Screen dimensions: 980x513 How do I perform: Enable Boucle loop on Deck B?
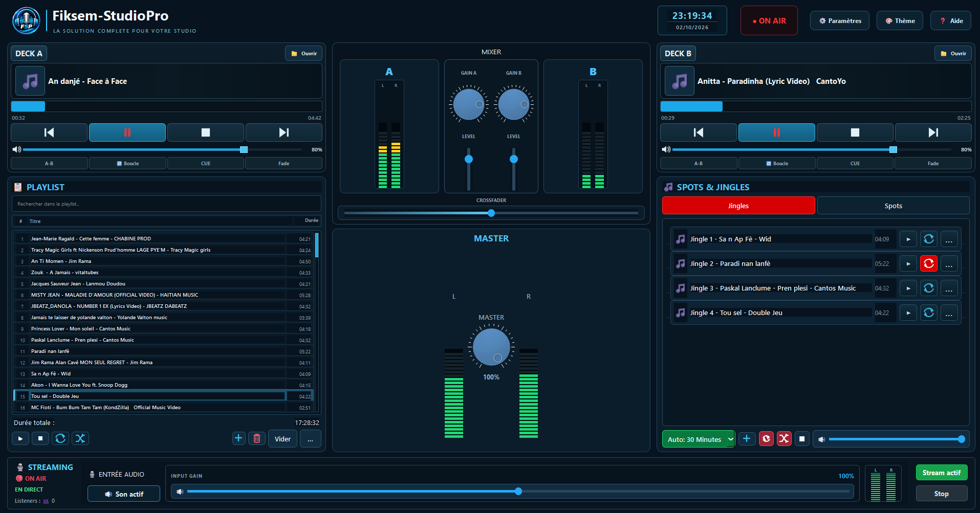tap(777, 164)
